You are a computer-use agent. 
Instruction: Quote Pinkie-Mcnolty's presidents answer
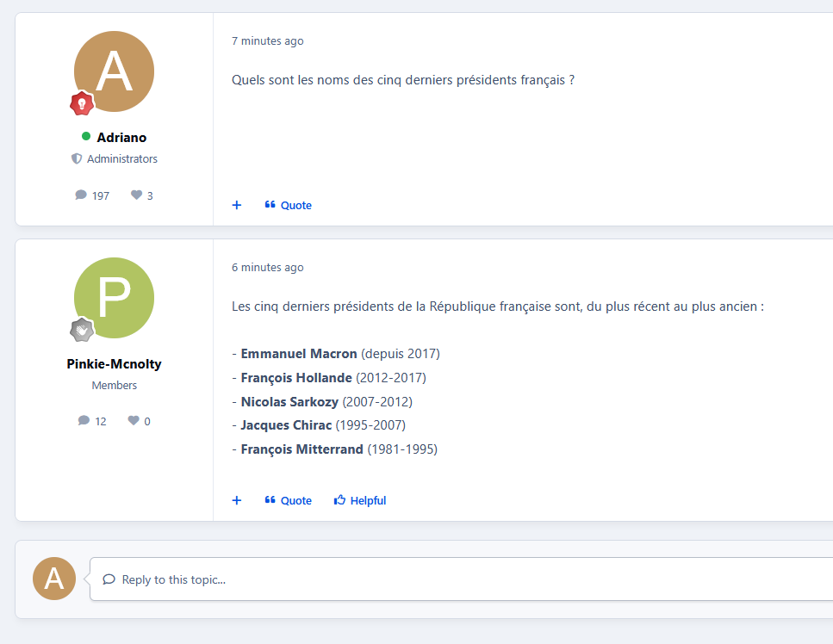click(x=289, y=500)
